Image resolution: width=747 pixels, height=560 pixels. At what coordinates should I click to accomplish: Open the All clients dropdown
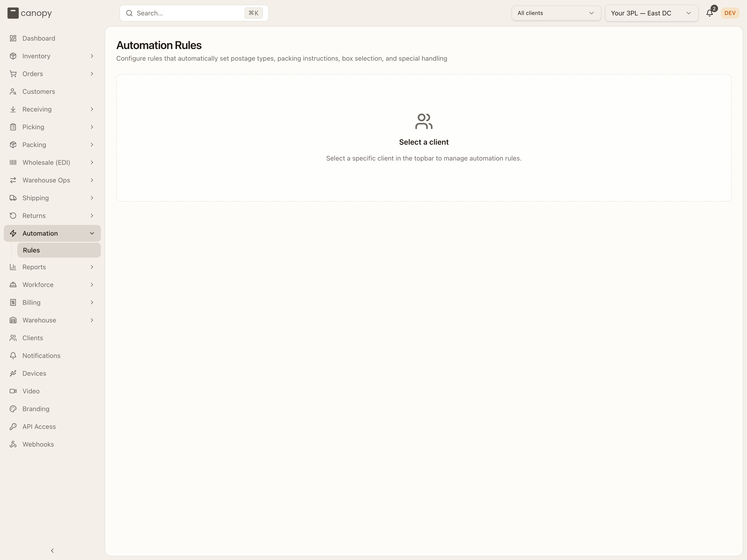click(x=556, y=13)
